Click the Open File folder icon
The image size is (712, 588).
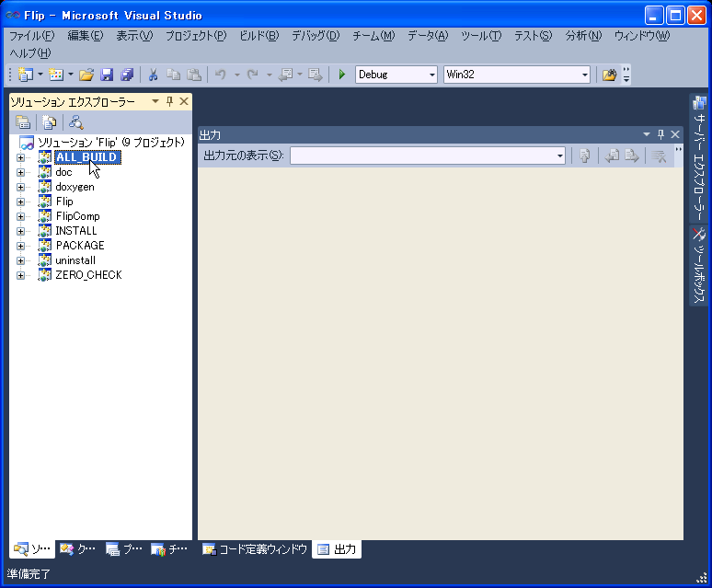pos(86,75)
